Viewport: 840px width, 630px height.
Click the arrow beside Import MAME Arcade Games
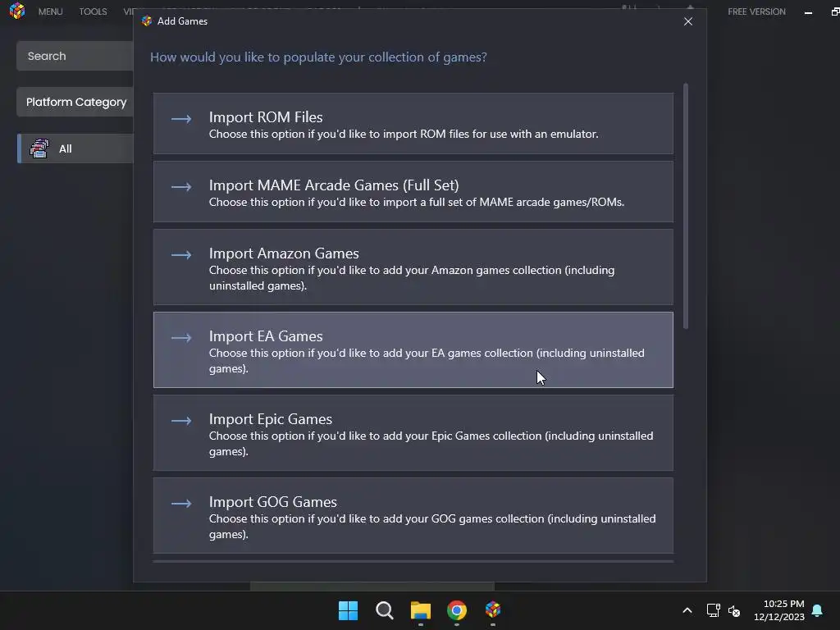pos(181,187)
